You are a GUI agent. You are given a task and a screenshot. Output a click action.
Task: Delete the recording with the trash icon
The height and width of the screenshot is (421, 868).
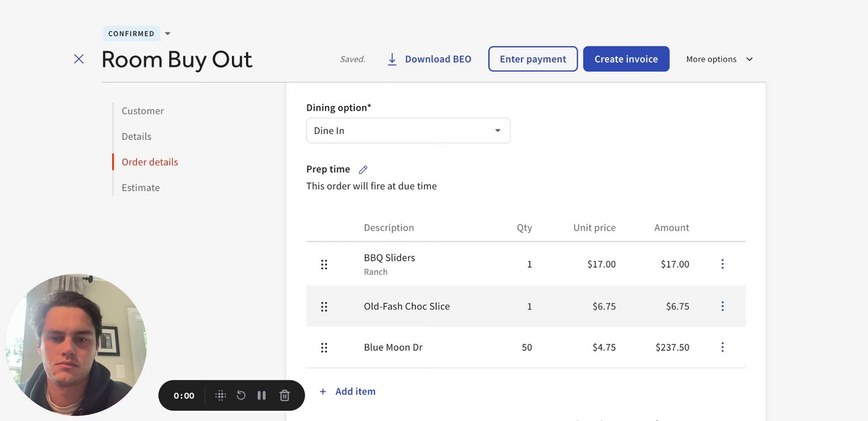pyautogui.click(x=284, y=396)
